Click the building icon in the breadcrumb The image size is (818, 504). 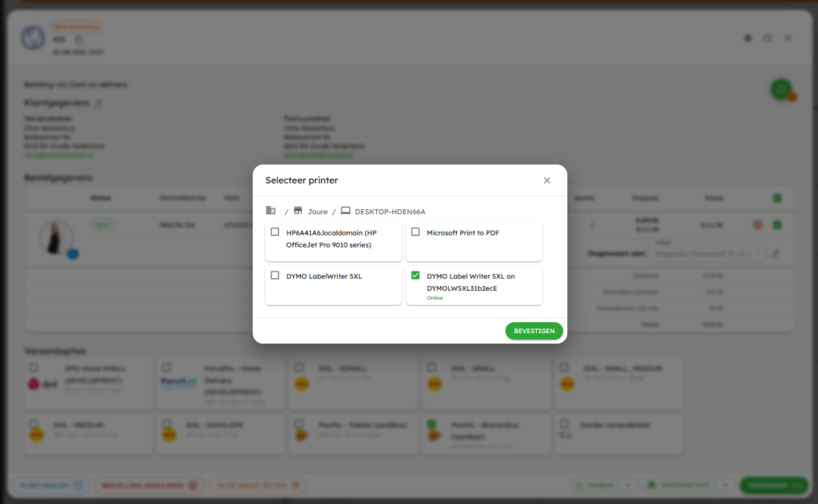(x=271, y=210)
